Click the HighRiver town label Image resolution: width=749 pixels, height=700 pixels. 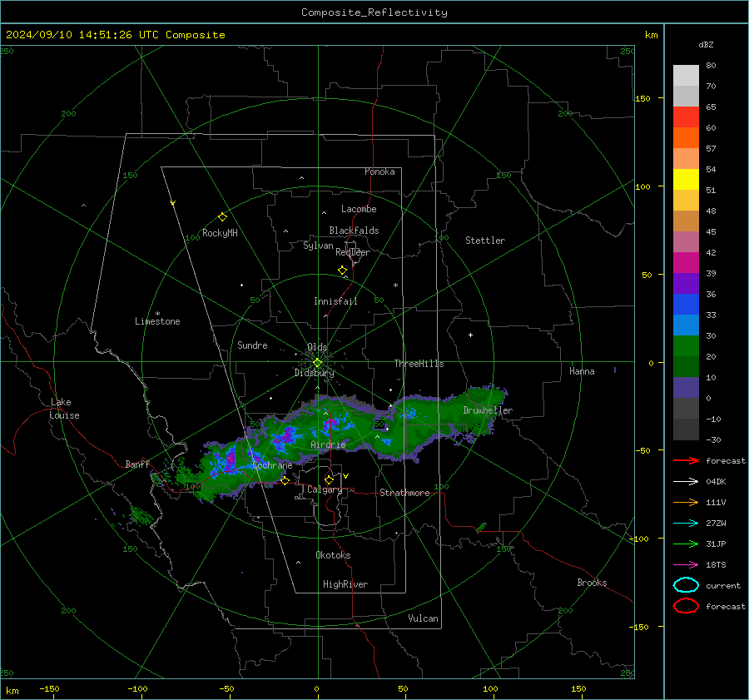click(x=345, y=584)
